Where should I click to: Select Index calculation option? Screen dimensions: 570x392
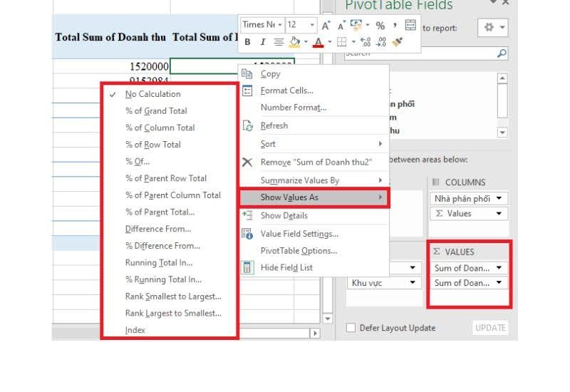tap(170, 330)
